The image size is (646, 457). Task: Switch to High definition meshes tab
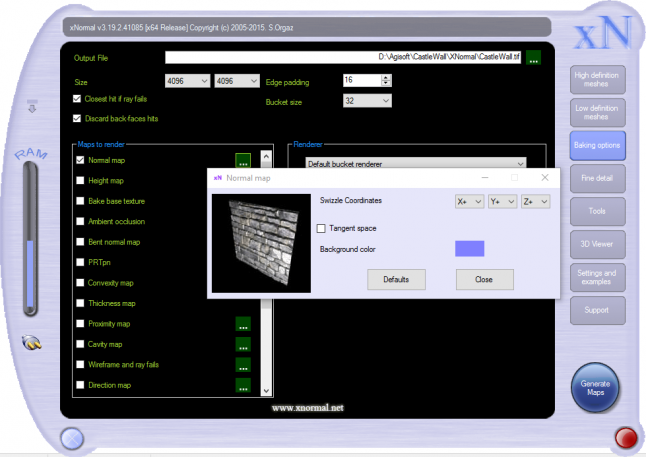tap(597, 80)
